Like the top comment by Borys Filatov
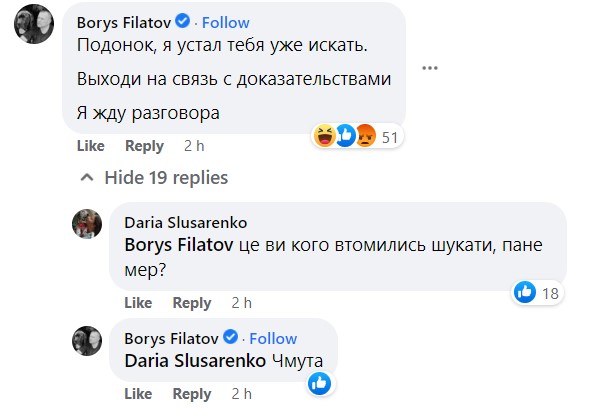The image size is (611, 410). (90, 146)
